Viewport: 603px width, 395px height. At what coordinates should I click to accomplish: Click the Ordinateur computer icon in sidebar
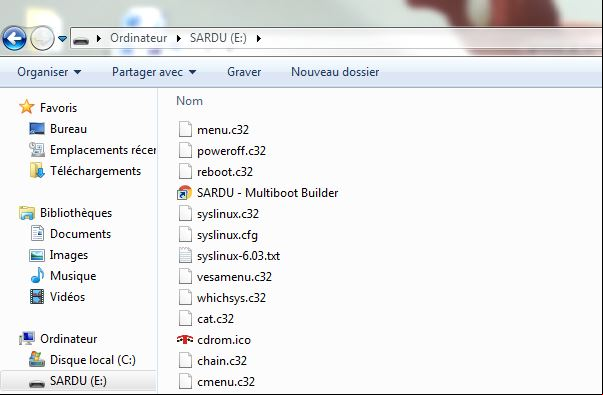pyautogui.click(x=27, y=338)
